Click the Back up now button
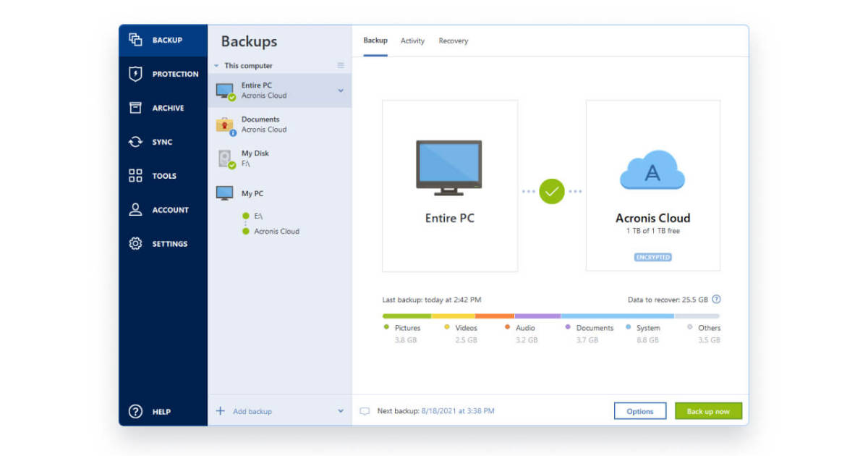Screen dimensions: 868x456 pyautogui.click(x=707, y=410)
